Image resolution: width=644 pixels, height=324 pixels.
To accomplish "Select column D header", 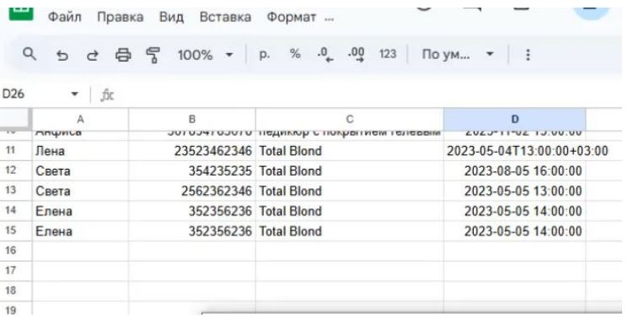I will click(x=515, y=119).
